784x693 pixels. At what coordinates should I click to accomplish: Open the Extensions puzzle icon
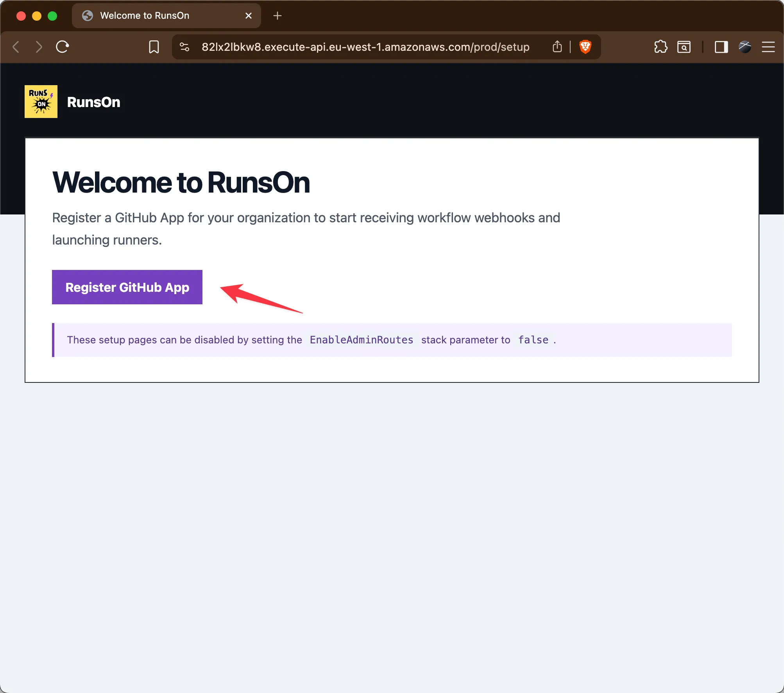click(661, 47)
